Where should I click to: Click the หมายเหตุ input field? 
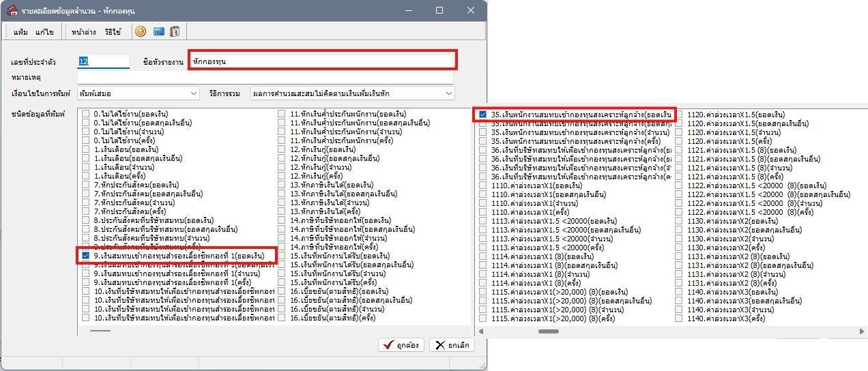coord(265,78)
